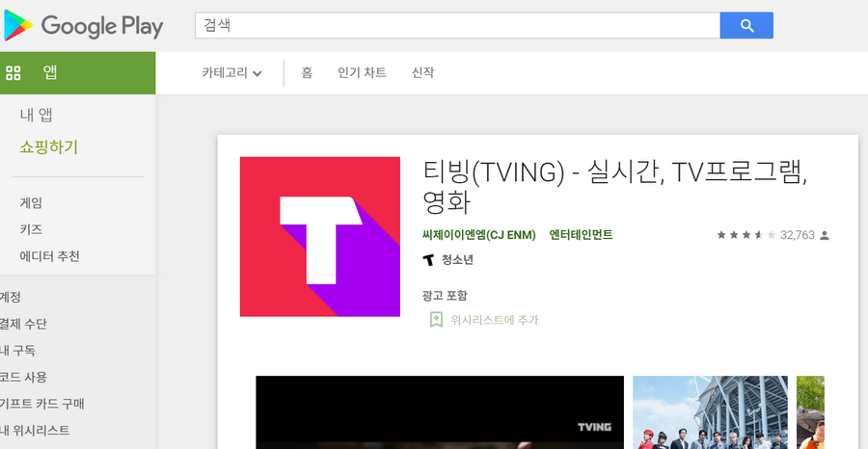Click the 광고 포함 label
The height and width of the screenshot is (449, 868).
tap(445, 295)
